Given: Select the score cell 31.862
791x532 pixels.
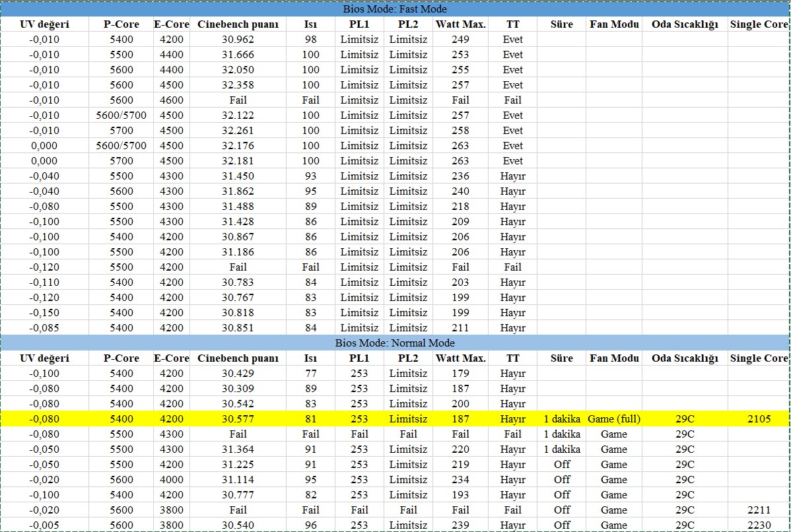Looking at the screenshot, I should 238,191.
